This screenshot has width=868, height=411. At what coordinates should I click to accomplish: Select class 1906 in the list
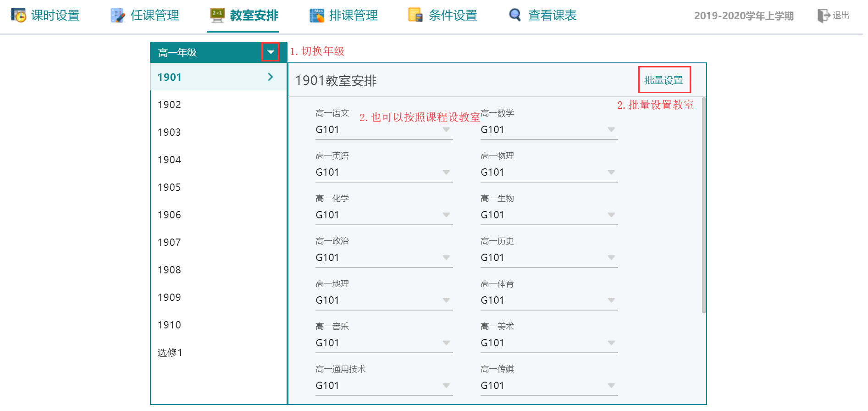[x=219, y=215]
